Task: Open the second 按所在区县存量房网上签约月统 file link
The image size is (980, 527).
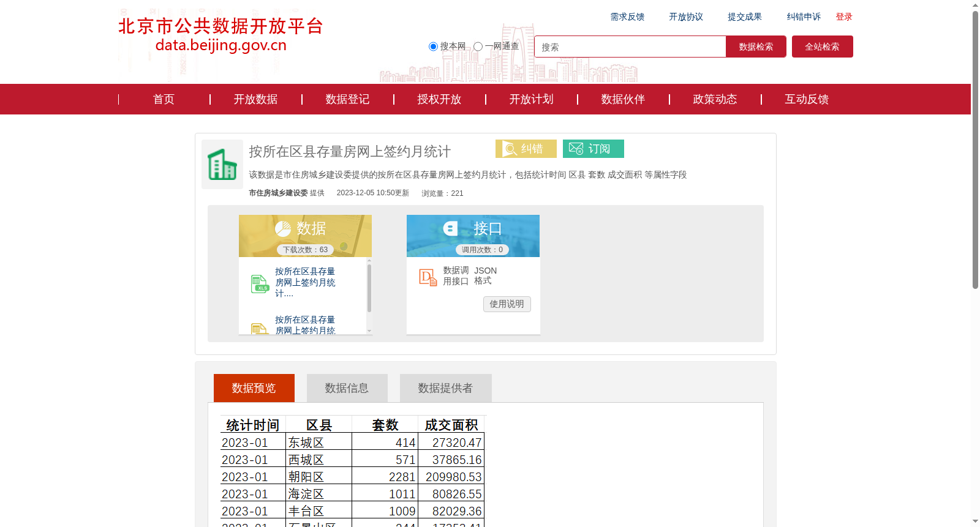Action: (305, 325)
